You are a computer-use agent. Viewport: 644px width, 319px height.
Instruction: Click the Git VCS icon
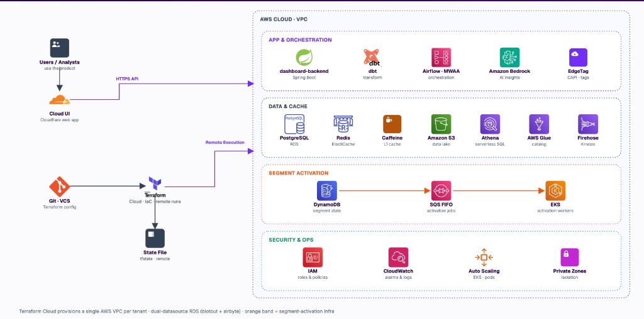point(60,187)
